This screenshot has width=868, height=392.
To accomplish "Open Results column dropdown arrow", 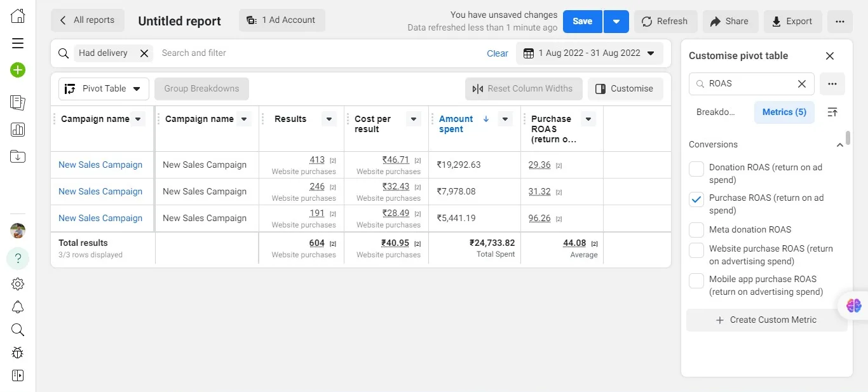I will coord(329,119).
